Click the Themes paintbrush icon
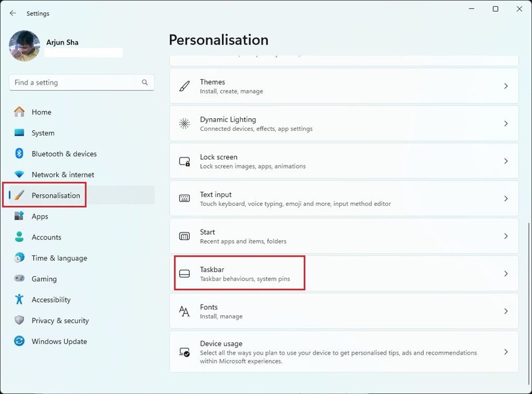 (184, 86)
